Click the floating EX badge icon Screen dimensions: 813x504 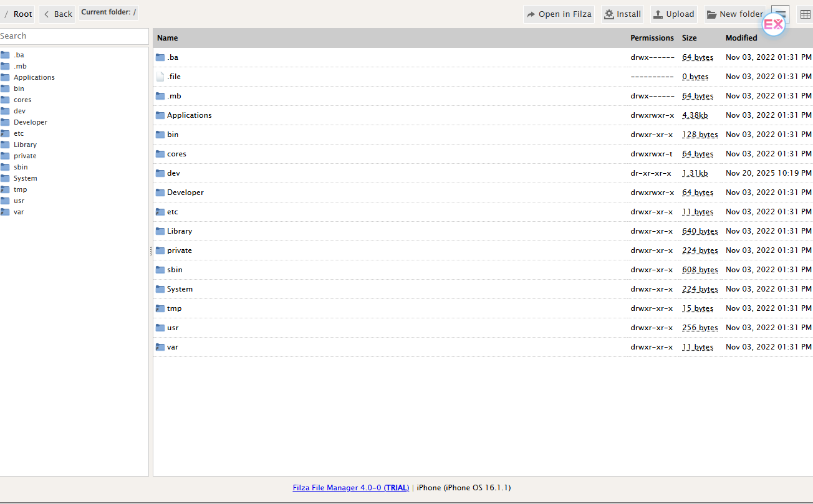773,25
